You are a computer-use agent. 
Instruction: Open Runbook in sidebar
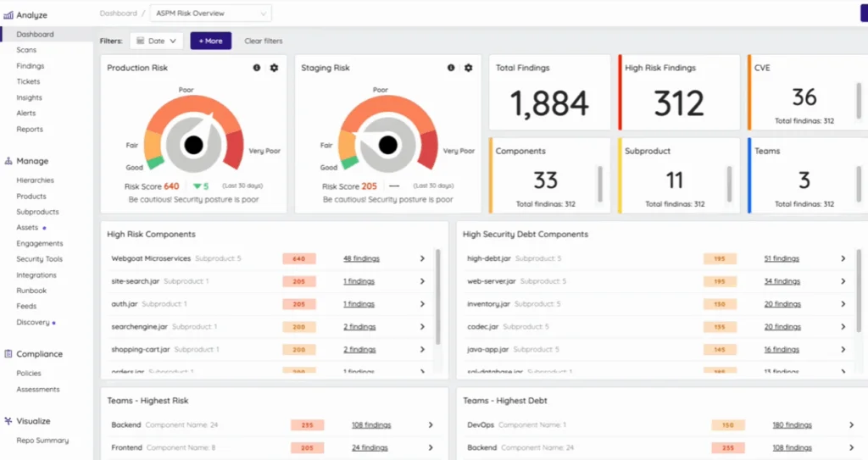(x=31, y=291)
